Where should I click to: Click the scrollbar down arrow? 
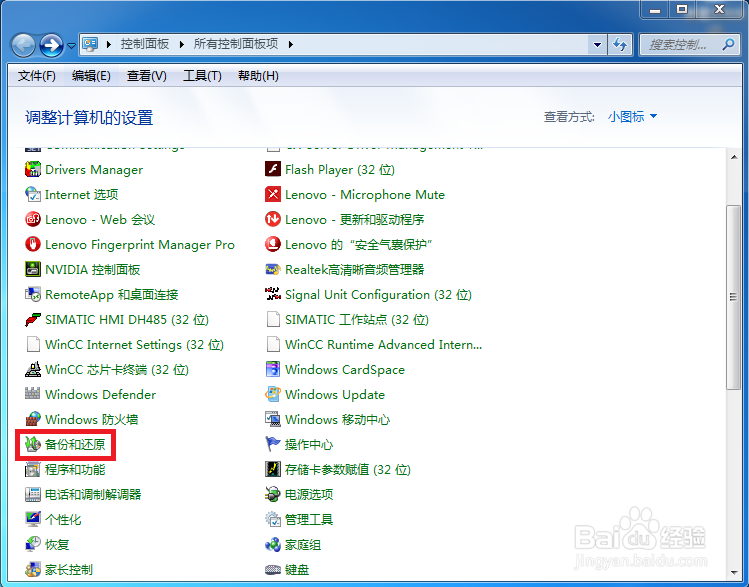734,572
